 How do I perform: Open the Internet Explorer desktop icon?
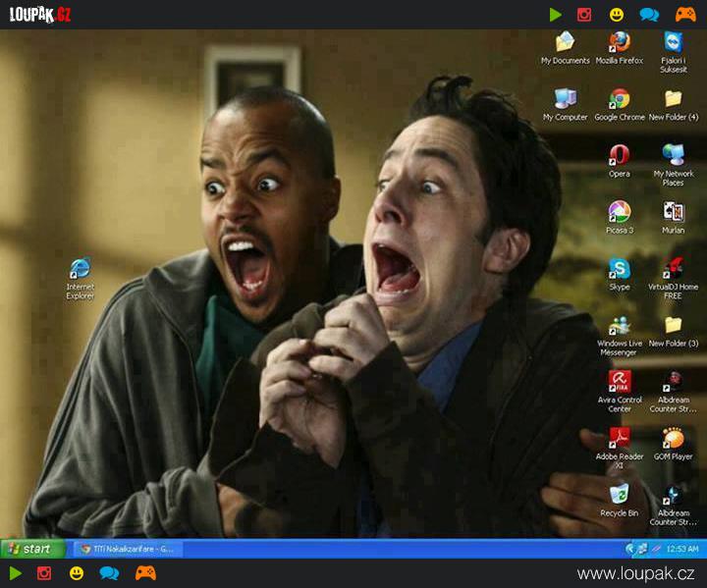[81, 279]
